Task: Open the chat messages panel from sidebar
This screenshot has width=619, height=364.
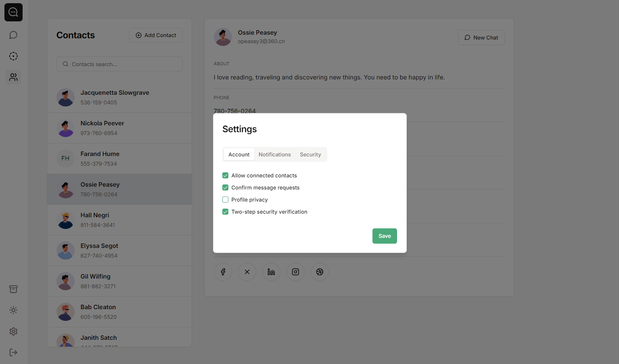Action: (x=13, y=35)
